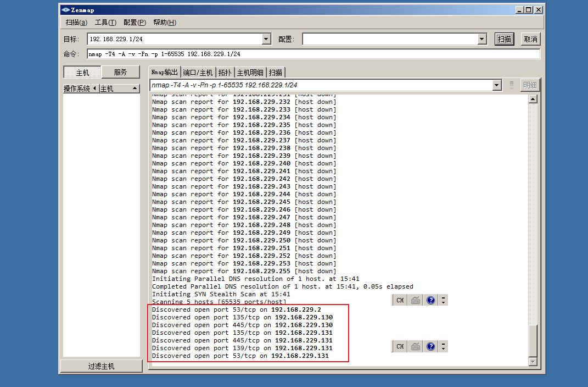Click the upper CH input language indicator
The height and width of the screenshot is (387, 588).
pyautogui.click(x=400, y=300)
